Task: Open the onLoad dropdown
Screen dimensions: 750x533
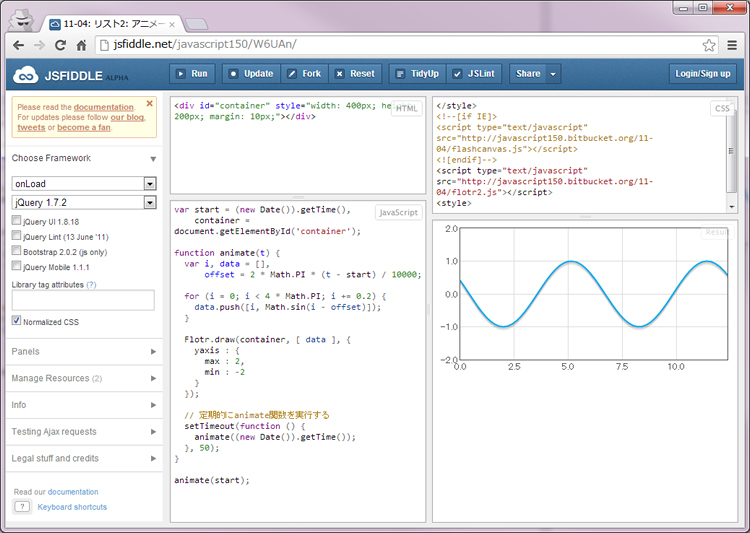Action: [84, 184]
